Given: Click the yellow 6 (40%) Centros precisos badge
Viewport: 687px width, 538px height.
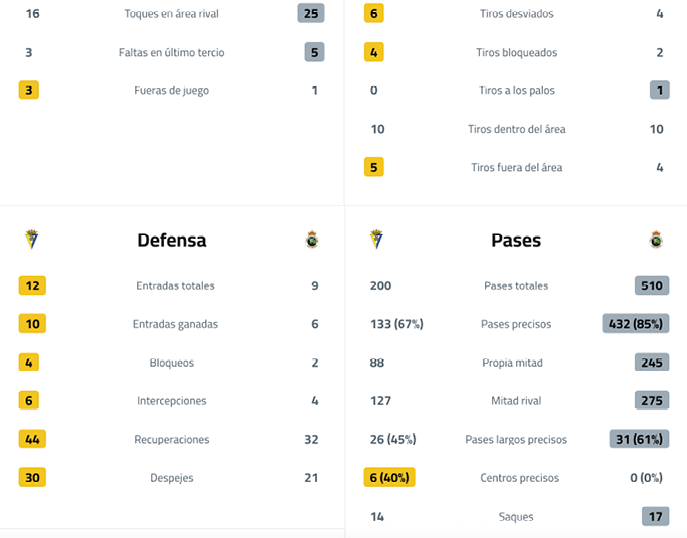Looking at the screenshot, I should click(389, 478).
